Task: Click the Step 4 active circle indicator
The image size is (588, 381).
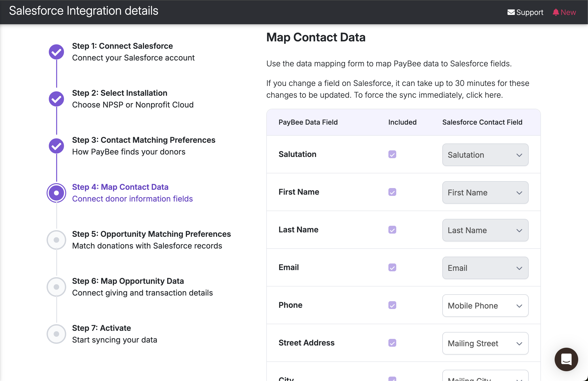Action: coord(56,193)
